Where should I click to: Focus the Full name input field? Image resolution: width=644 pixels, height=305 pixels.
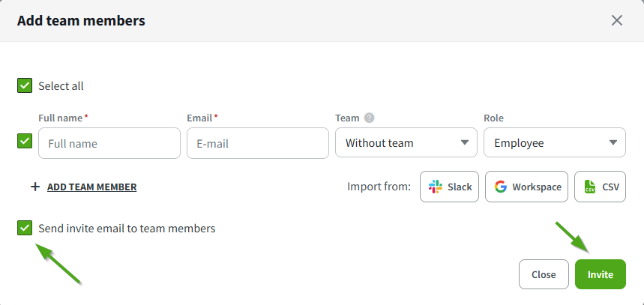pos(109,142)
